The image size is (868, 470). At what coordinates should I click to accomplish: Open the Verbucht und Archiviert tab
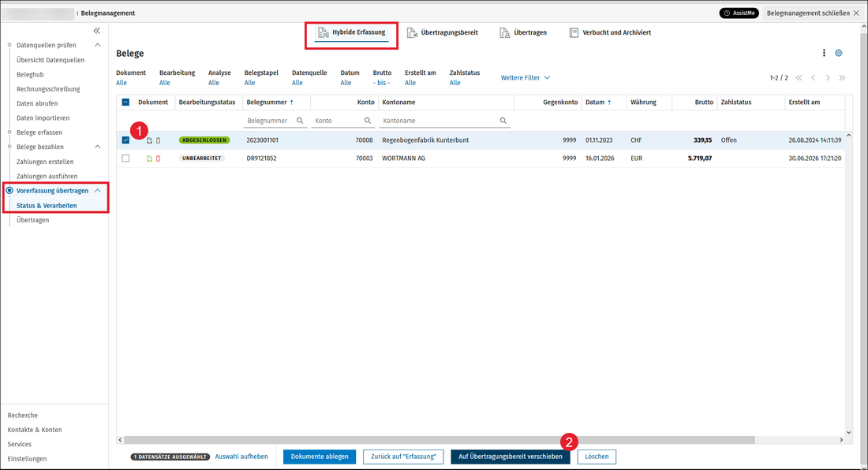[x=610, y=32]
